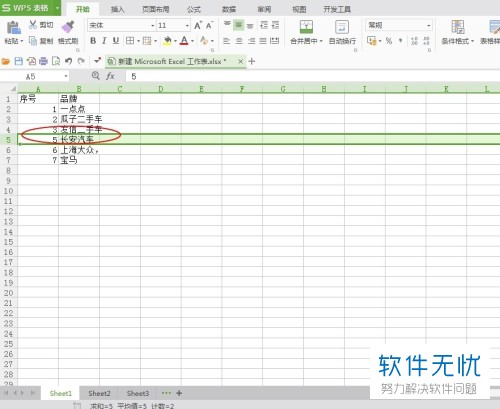The image size is (500, 409).
Task: Click the print icon
Action: click(43, 61)
